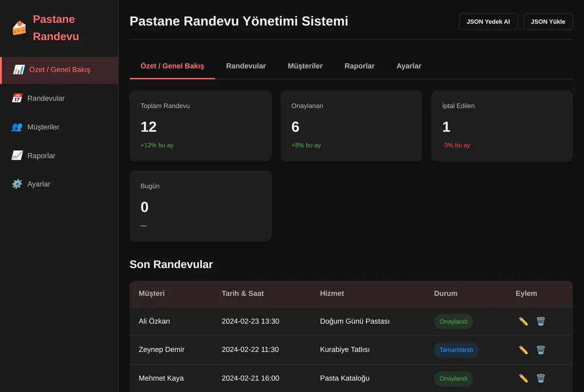
Task: Click the Toplam Randevu stat card
Action: click(x=201, y=126)
